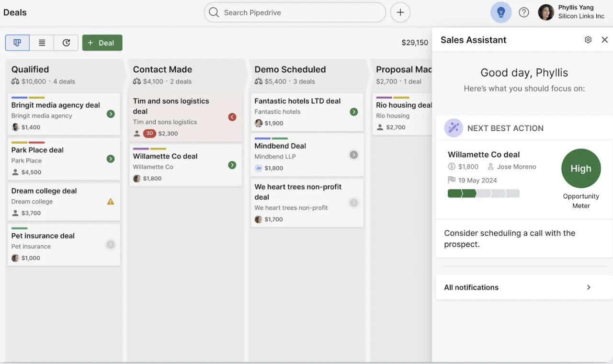Screen dimensions: 613x364
Task: Click the green add Deal button
Action: click(x=102, y=43)
